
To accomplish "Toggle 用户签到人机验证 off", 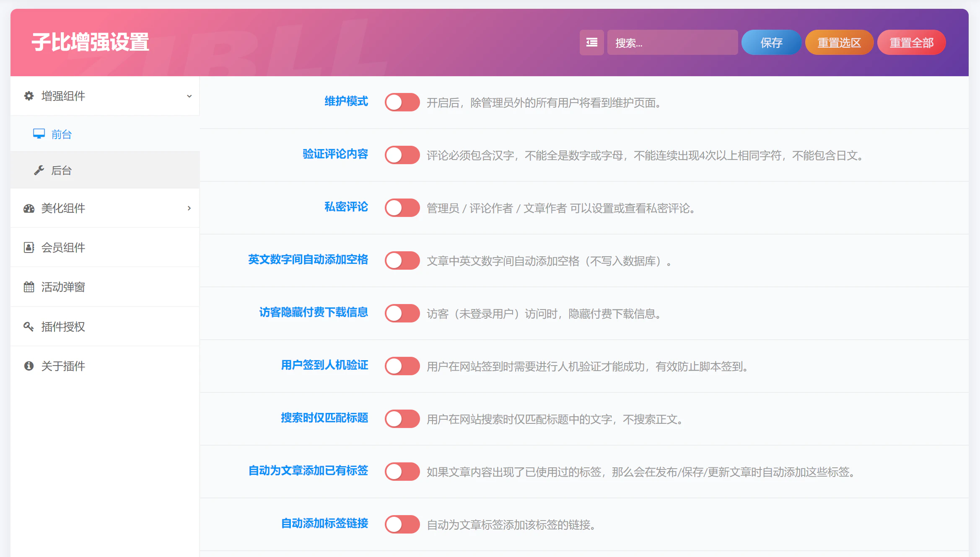I will [x=402, y=366].
